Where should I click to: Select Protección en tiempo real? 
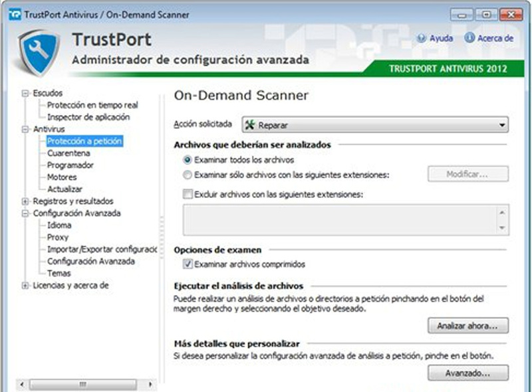[x=92, y=105]
